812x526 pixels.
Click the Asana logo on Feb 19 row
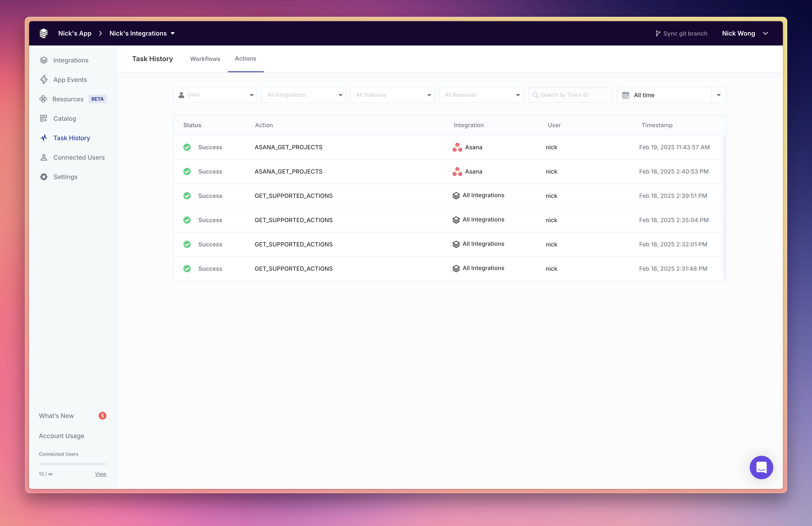click(x=457, y=147)
